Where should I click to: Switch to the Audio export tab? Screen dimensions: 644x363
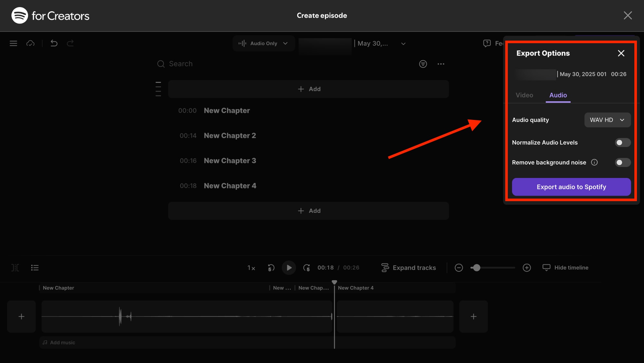(558, 95)
